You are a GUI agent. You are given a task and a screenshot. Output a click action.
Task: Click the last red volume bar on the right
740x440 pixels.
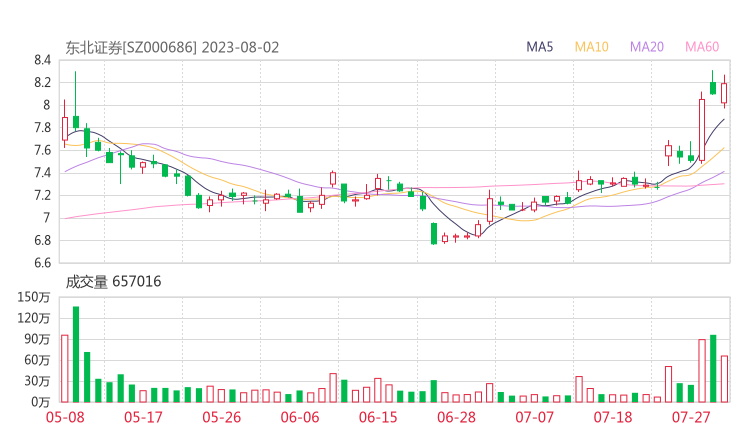724,379
